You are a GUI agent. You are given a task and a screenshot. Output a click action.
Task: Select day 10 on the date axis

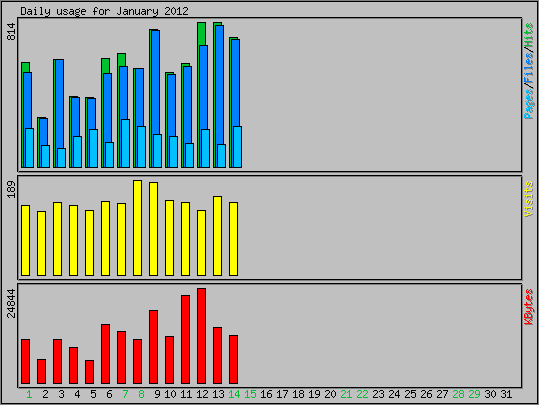pos(170,394)
